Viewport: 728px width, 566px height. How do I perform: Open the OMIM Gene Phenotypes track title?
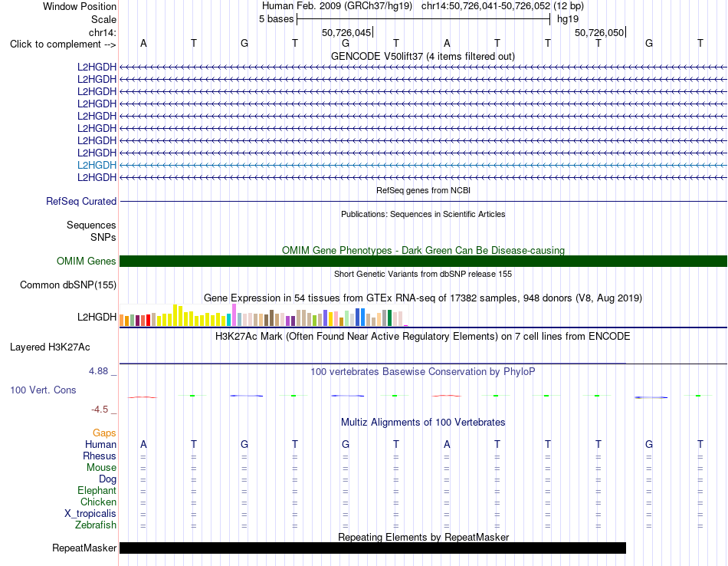423,250
